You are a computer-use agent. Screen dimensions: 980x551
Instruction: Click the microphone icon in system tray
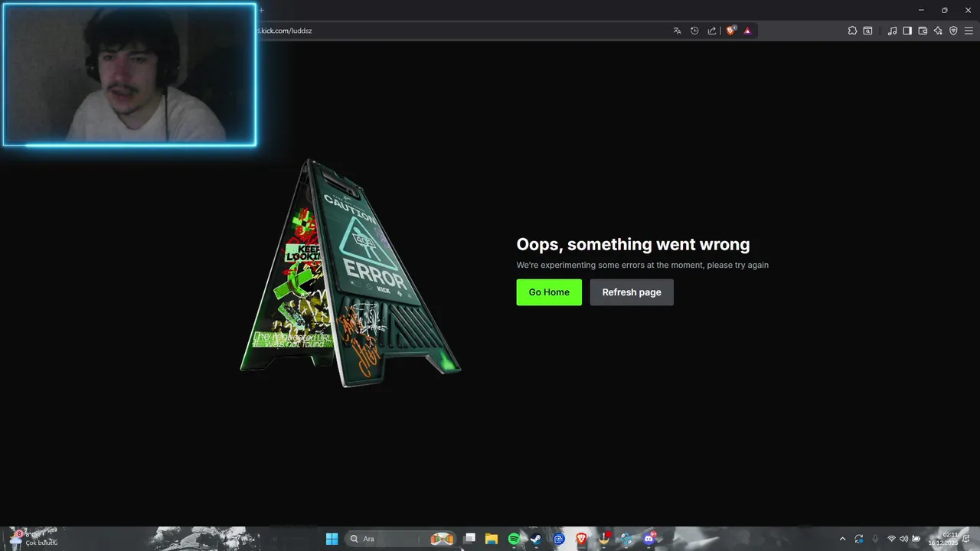click(875, 539)
